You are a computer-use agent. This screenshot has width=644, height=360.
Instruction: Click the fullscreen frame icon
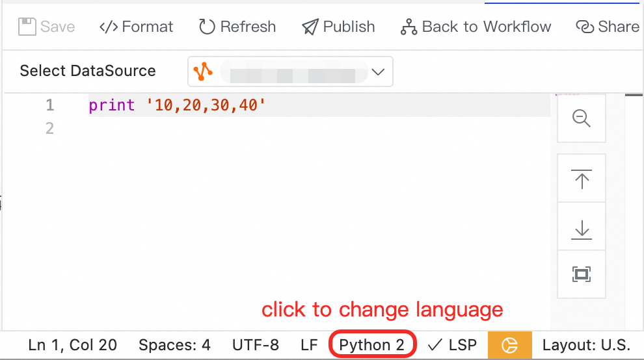[581, 274]
